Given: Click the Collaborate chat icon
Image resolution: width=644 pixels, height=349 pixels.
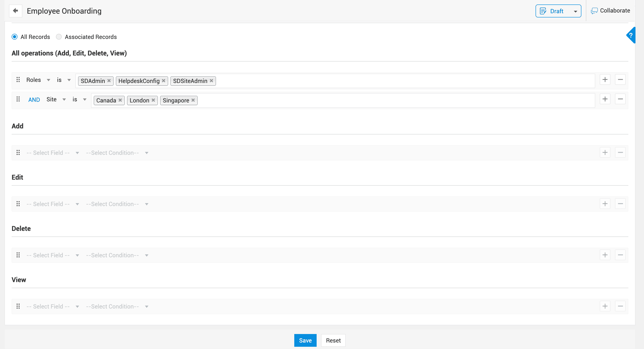Looking at the screenshot, I should (594, 11).
